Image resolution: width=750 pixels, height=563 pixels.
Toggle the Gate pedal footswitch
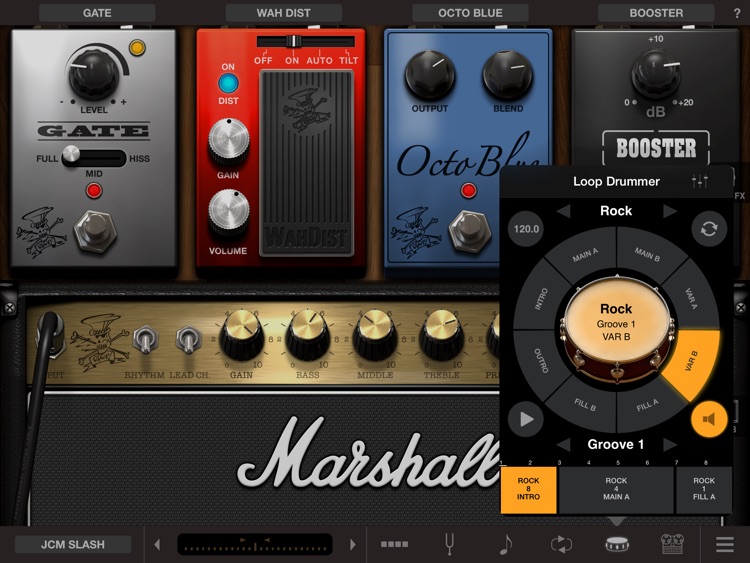tap(95, 232)
